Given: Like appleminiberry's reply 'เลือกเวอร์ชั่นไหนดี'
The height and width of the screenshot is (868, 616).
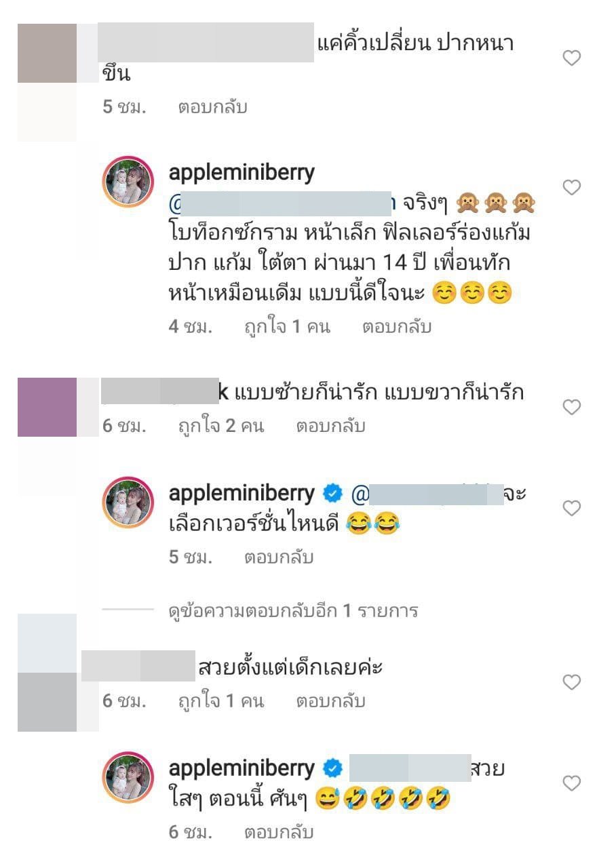Looking at the screenshot, I should 572,507.
